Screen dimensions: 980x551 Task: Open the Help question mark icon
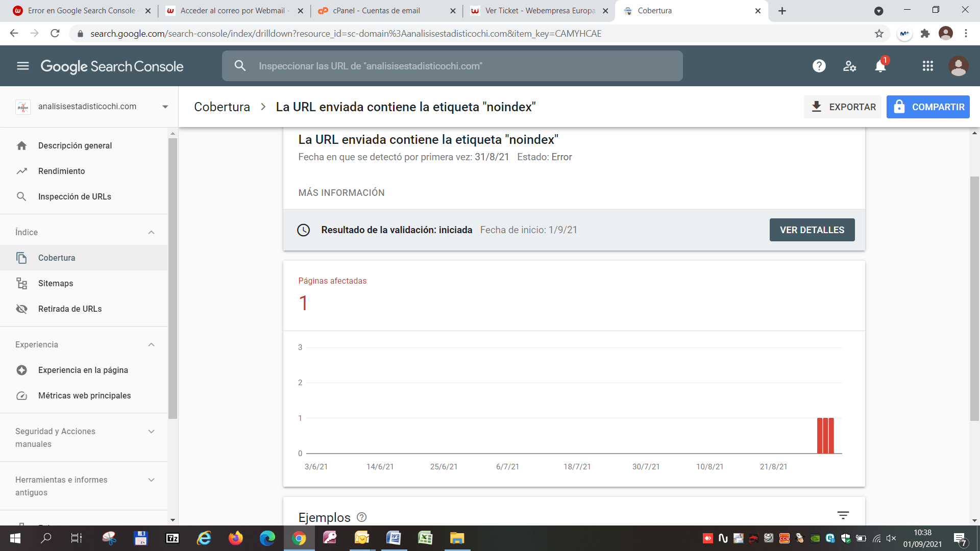point(819,66)
